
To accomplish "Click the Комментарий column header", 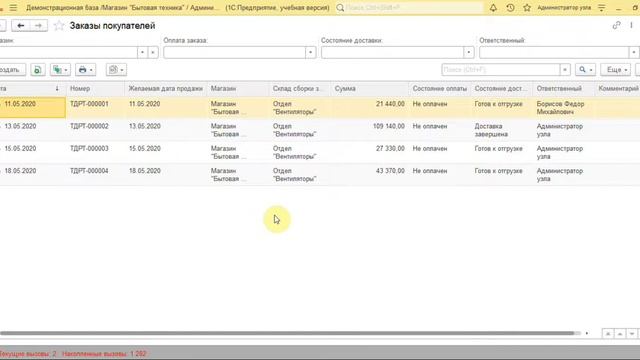I will [618, 89].
